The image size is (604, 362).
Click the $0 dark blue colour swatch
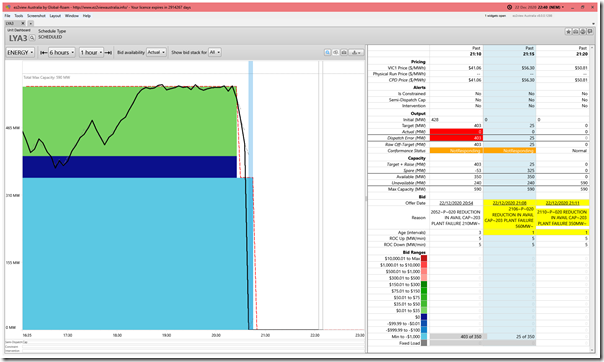424,317
